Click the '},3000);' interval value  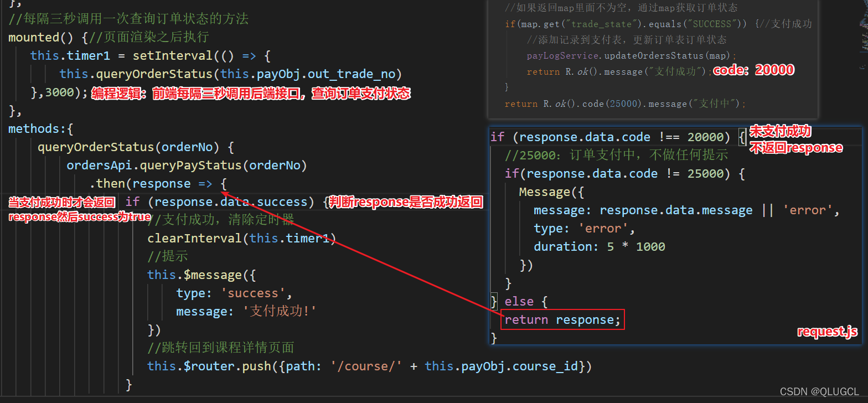[x=59, y=92]
